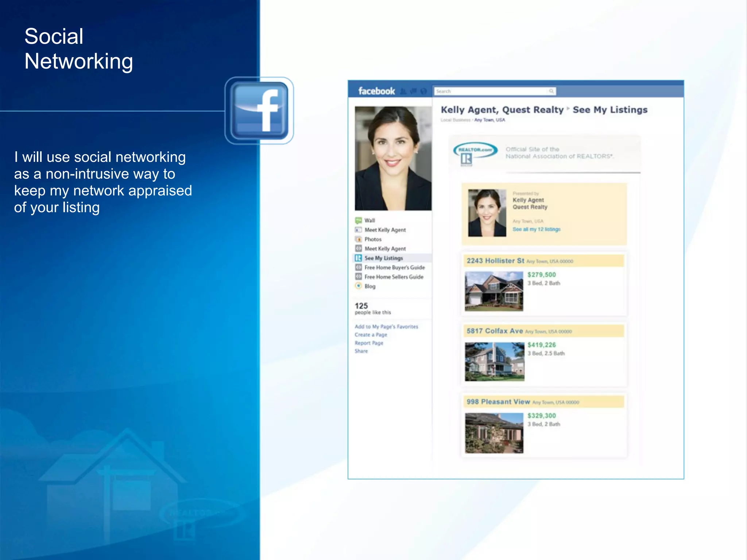The height and width of the screenshot is (560, 747).
Task: Open Free Home Buyer's Guide tab
Action: [395, 268]
